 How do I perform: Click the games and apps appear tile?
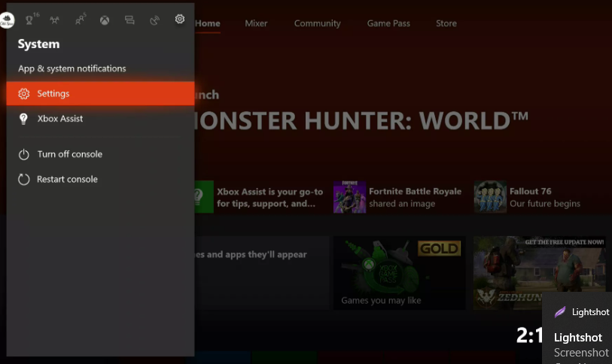[x=262, y=273]
